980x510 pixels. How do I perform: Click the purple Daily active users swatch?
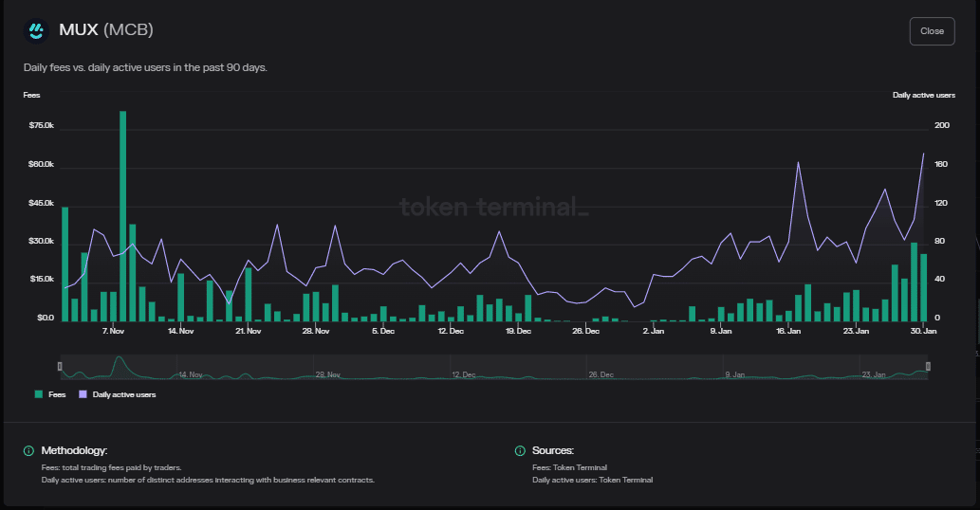[83, 394]
